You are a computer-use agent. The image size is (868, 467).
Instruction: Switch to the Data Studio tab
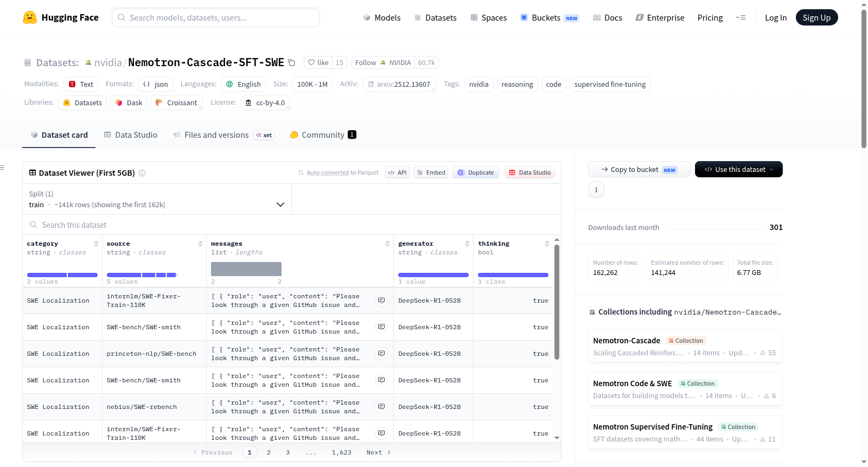tap(131, 135)
